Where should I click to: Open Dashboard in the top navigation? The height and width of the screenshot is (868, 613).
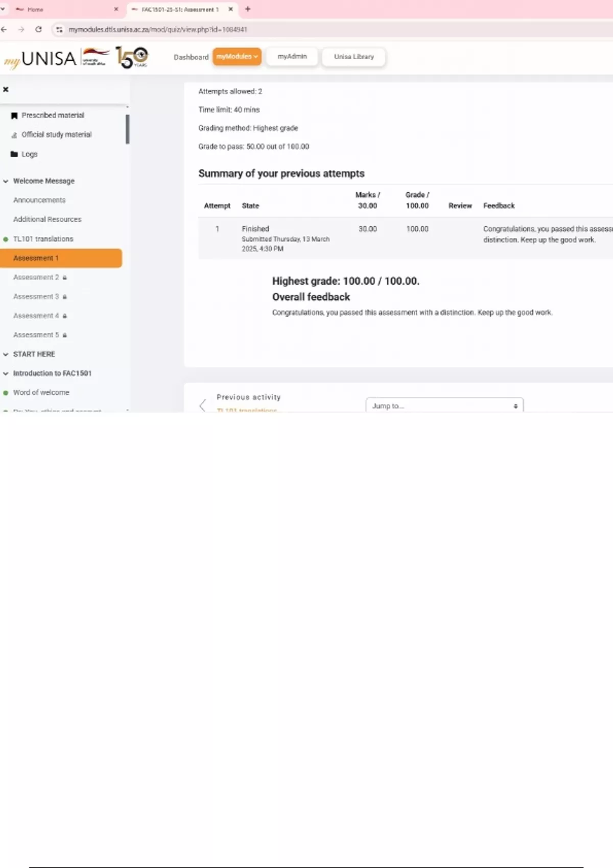click(x=191, y=57)
